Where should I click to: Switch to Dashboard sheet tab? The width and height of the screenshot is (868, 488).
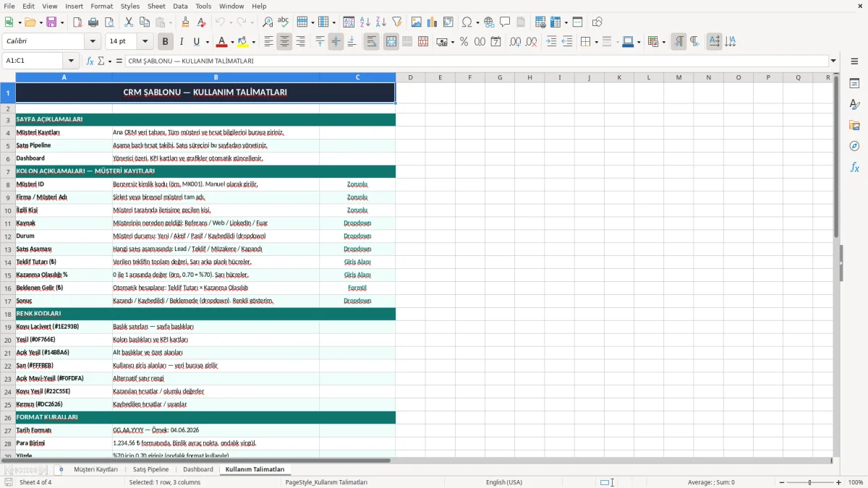coord(198,470)
